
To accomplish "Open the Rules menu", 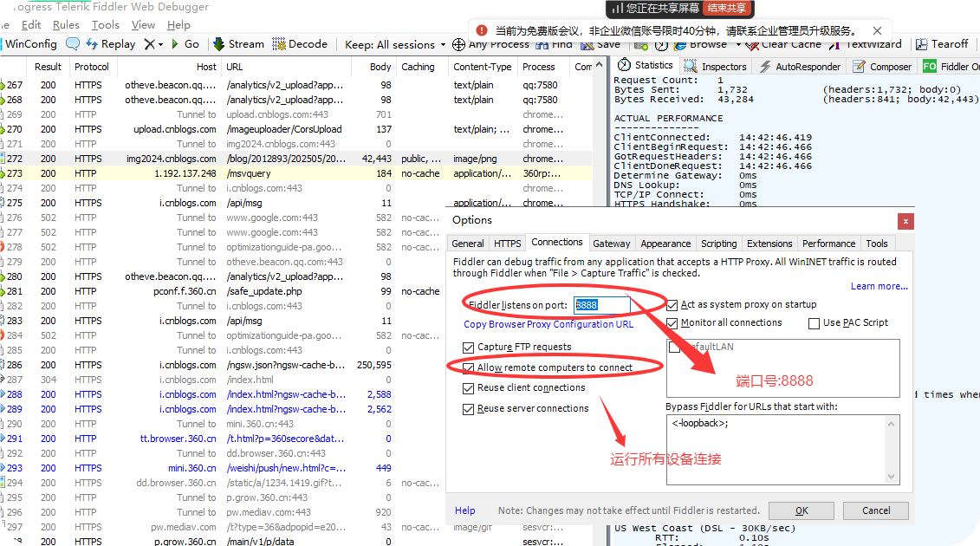I will [x=66, y=25].
